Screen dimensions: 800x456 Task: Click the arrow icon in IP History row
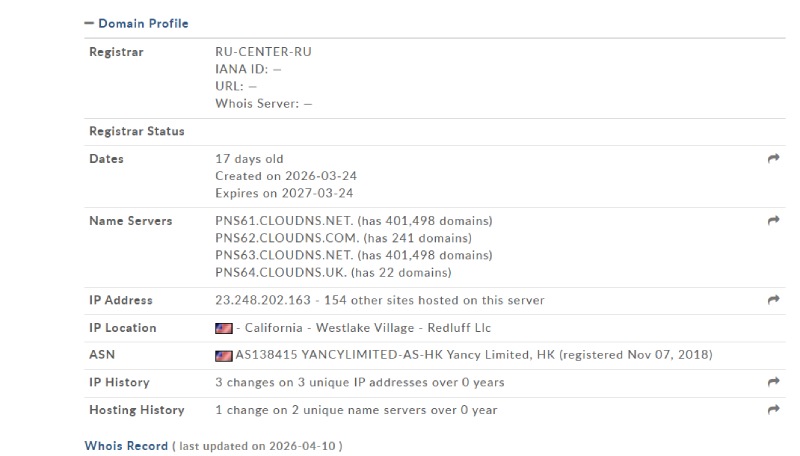[x=773, y=382]
